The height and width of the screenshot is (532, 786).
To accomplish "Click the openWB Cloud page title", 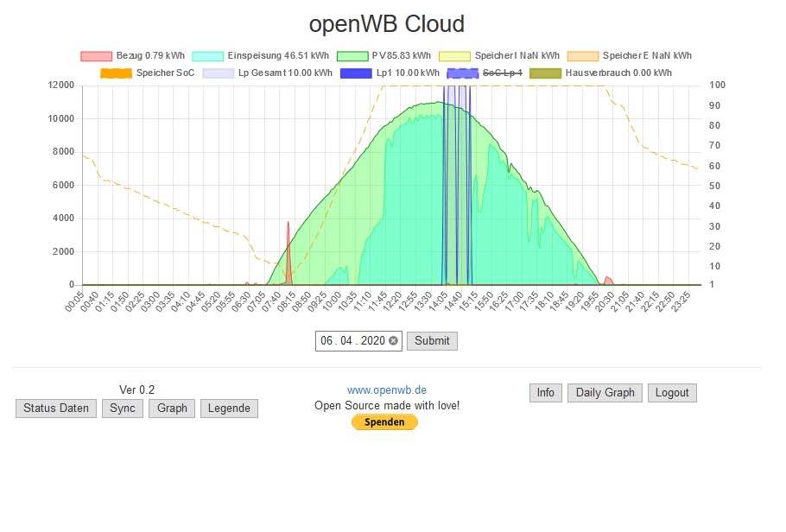I will point(386,24).
